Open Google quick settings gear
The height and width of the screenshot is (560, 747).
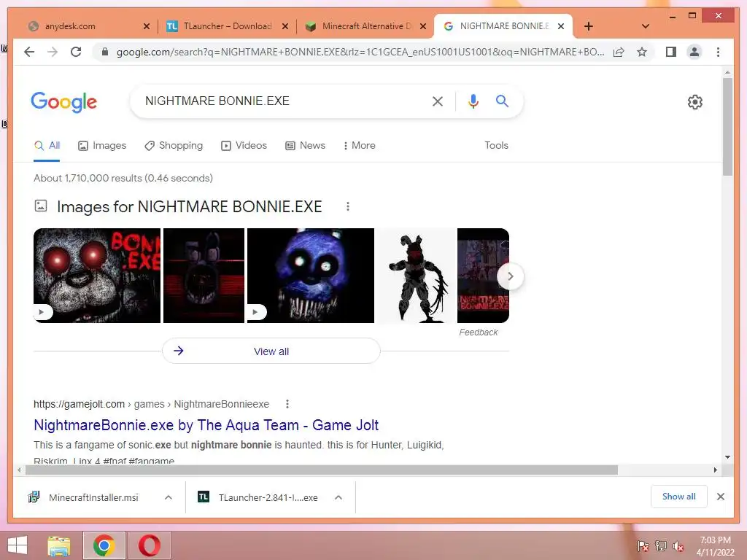point(694,102)
